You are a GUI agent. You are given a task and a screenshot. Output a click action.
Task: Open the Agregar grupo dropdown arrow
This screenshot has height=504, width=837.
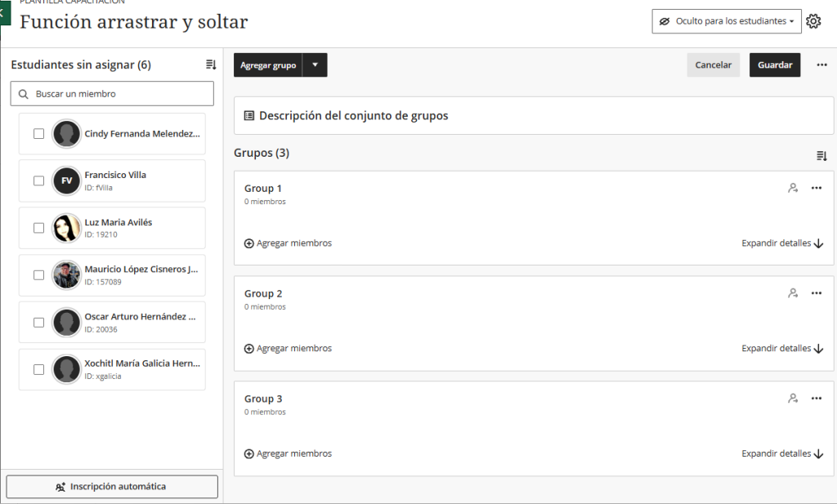(x=315, y=65)
